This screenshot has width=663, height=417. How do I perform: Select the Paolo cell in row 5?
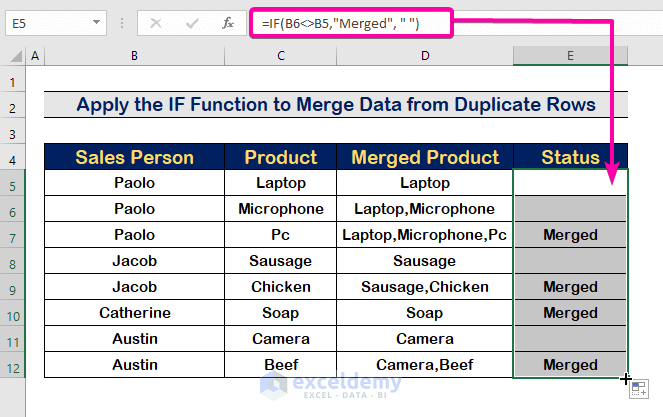pos(134,183)
